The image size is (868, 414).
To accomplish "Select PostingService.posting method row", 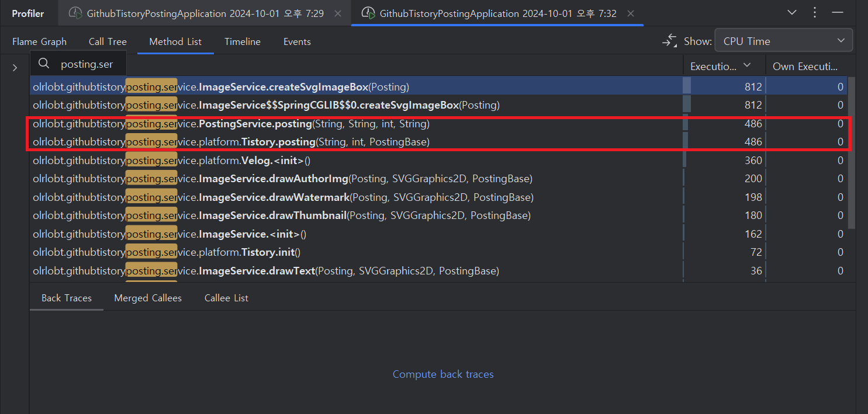I will point(438,124).
